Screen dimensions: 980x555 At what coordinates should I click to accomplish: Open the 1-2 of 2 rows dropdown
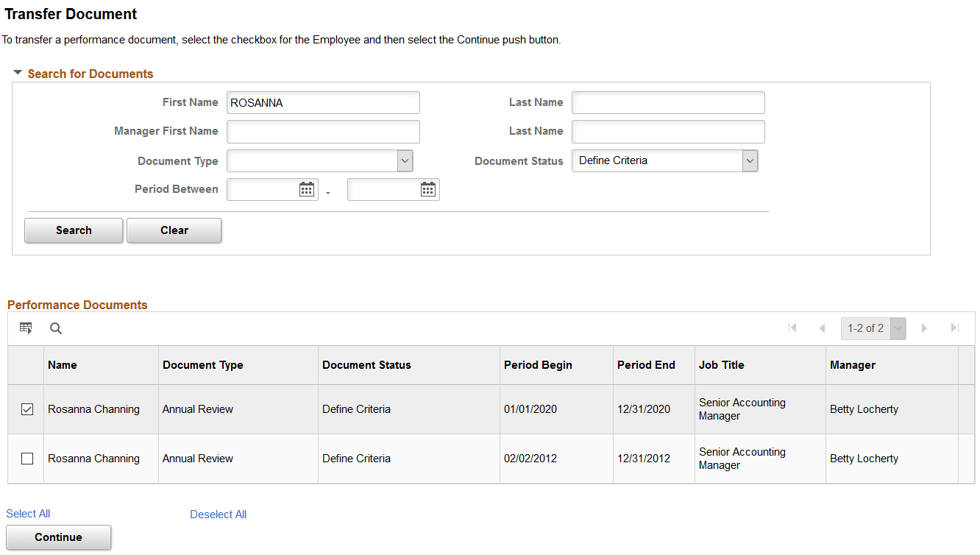click(898, 328)
